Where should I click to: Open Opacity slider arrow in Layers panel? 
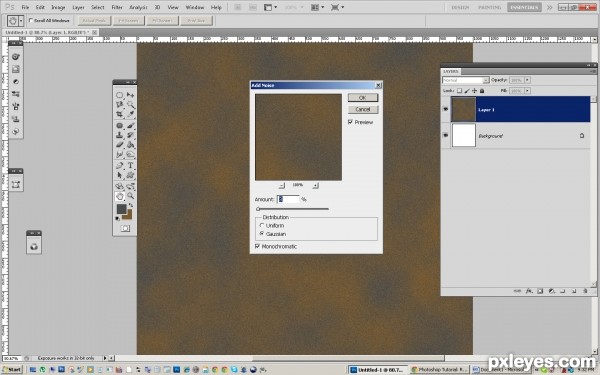(x=527, y=80)
